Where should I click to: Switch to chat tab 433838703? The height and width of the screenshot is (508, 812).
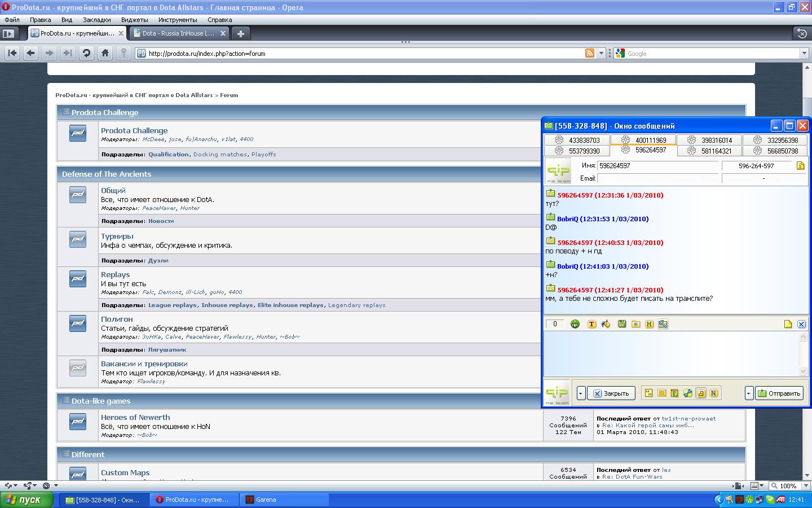tap(577, 140)
